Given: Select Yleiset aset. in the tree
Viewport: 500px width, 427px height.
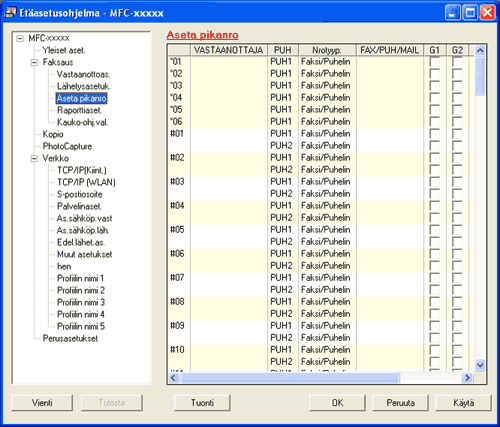Looking at the screenshot, I should coord(64,50).
